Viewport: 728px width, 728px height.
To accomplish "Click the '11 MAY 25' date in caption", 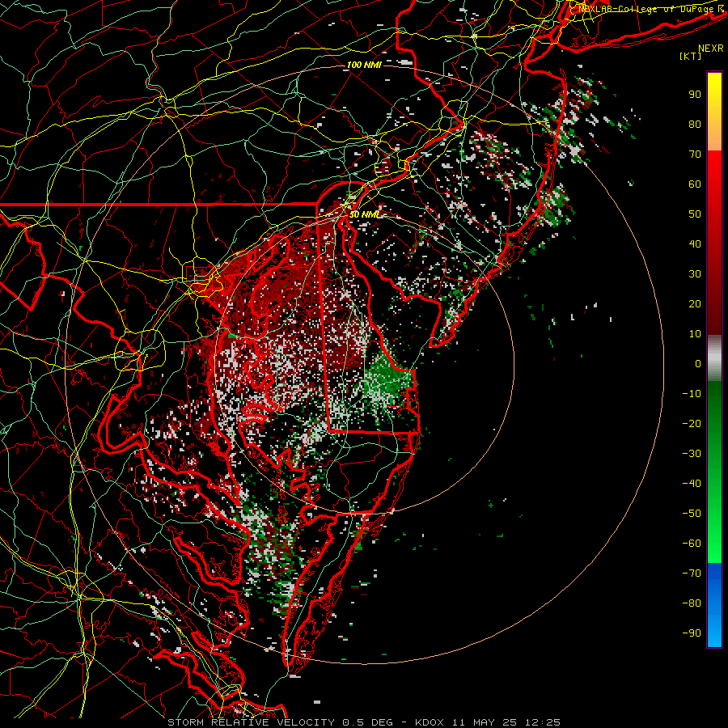I will coord(485,722).
